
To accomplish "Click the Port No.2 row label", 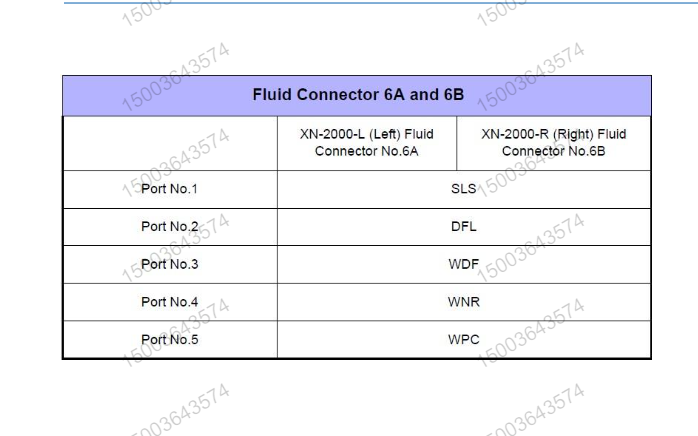I will click(170, 227).
